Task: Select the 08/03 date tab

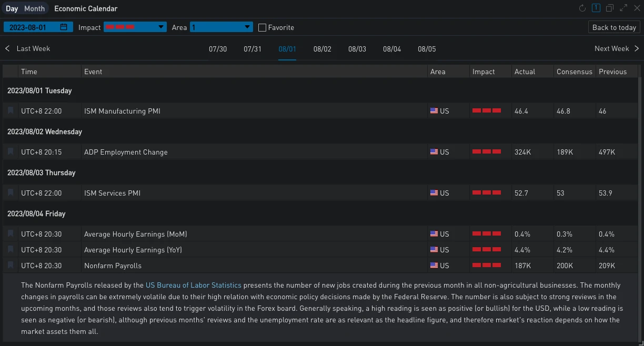Action: coord(357,49)
